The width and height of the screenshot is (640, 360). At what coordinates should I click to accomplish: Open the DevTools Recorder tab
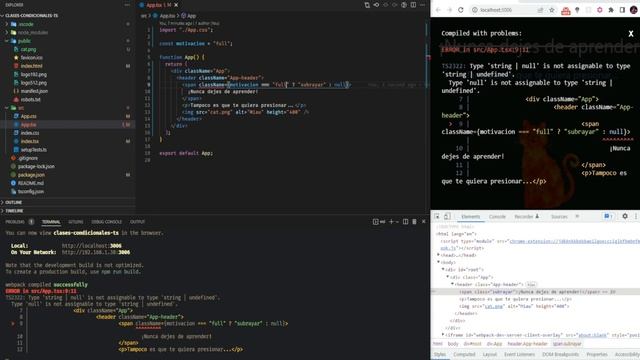point(527,217)
